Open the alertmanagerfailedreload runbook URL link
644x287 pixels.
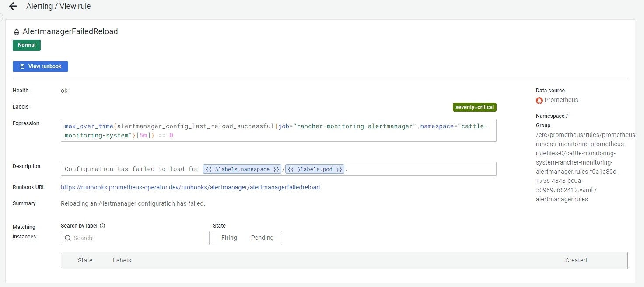coord(190,187)
